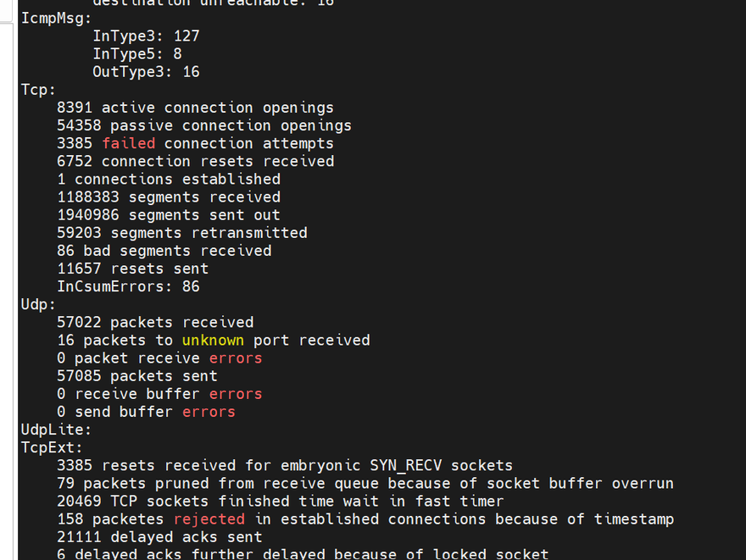Click the "8391 active connection openings" line
Image resolution: width=746 pixels, height=560 pixels.
(x=195, y=108)
